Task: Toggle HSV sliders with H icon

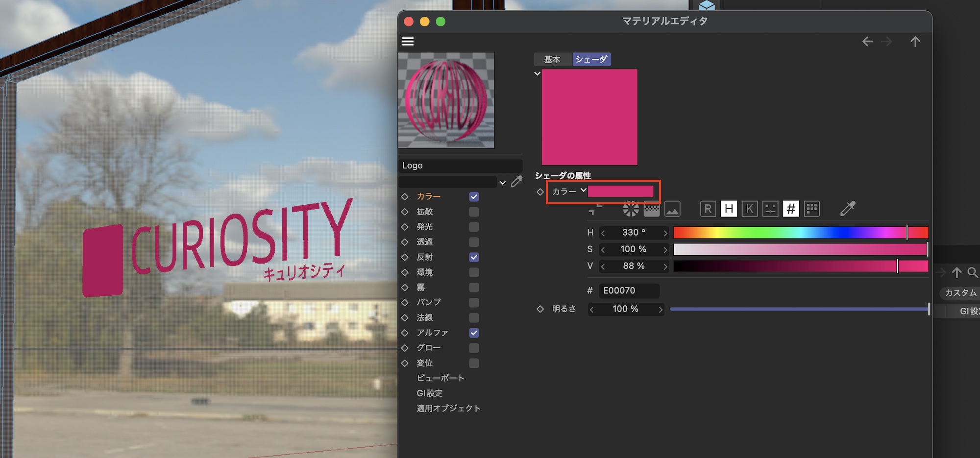Action: point(729,209)
